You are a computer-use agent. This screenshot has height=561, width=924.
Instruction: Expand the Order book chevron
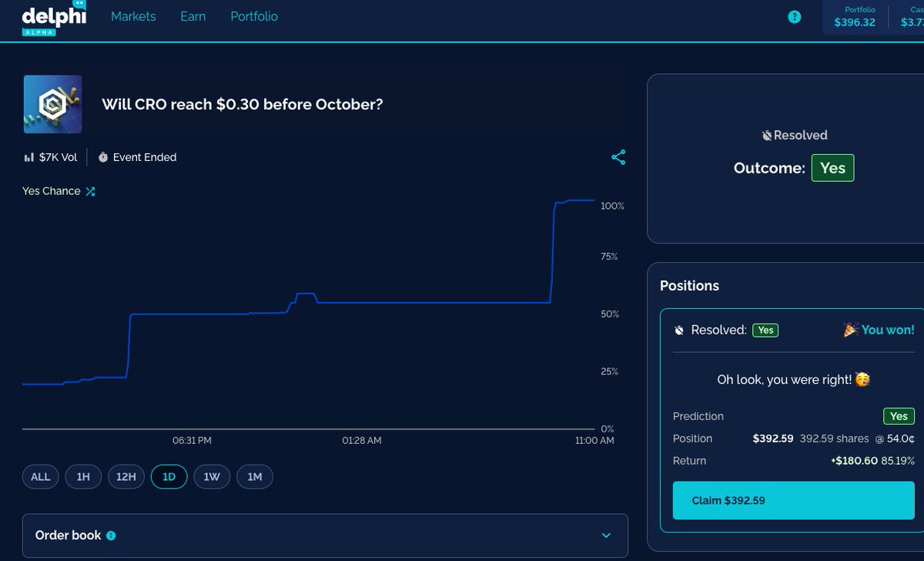coord(606,536)
